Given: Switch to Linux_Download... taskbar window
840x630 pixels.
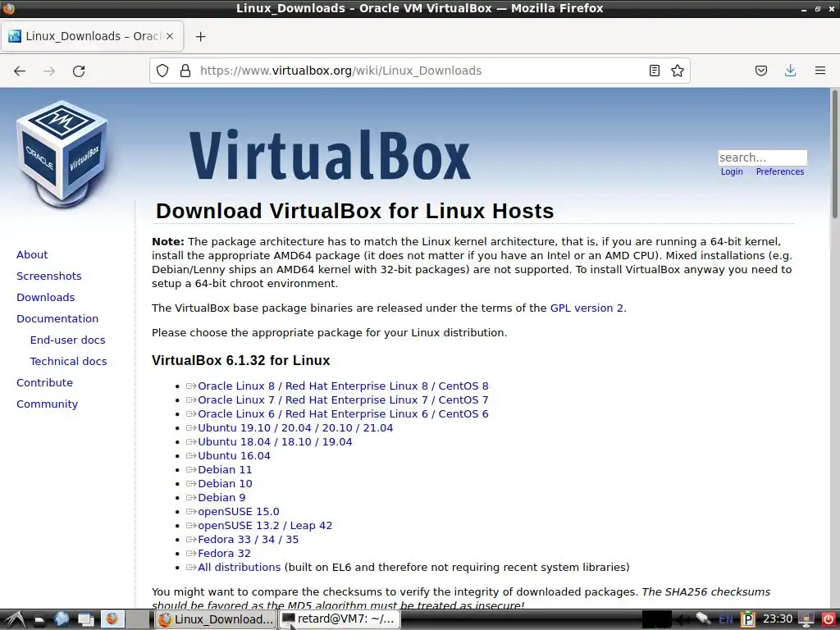Looking at the screenshot, I should 216,619.
